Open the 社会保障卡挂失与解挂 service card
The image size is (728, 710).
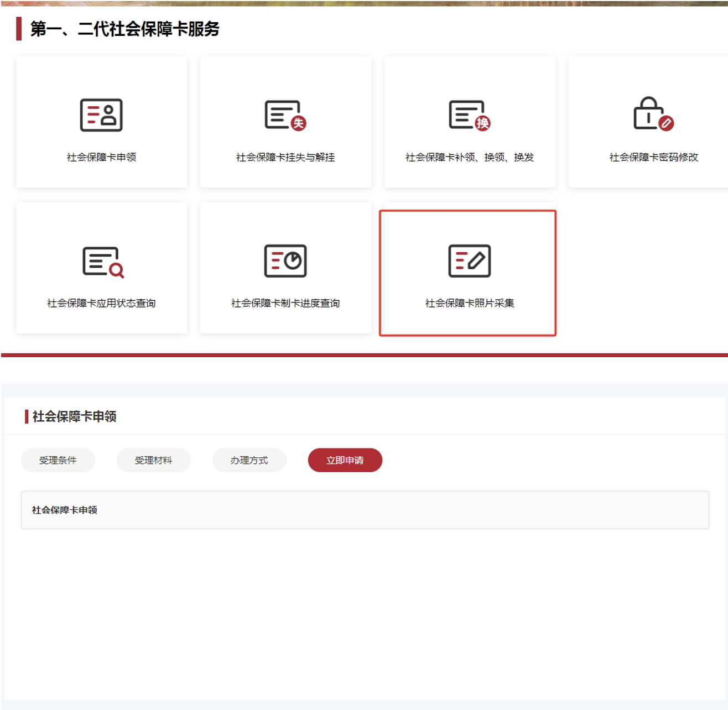tap(285, 122)
